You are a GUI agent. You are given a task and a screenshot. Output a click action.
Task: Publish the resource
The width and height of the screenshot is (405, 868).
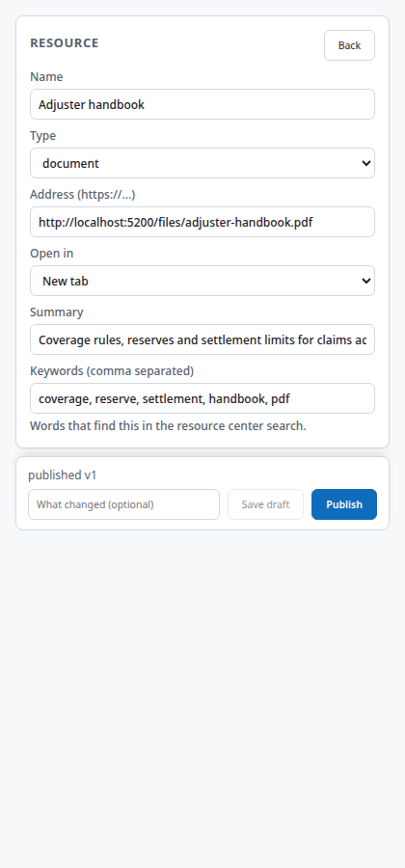pos(344,504)
